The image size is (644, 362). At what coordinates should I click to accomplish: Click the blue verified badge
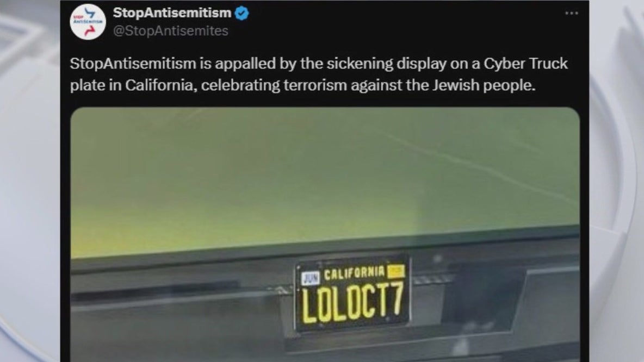[242, 13]
